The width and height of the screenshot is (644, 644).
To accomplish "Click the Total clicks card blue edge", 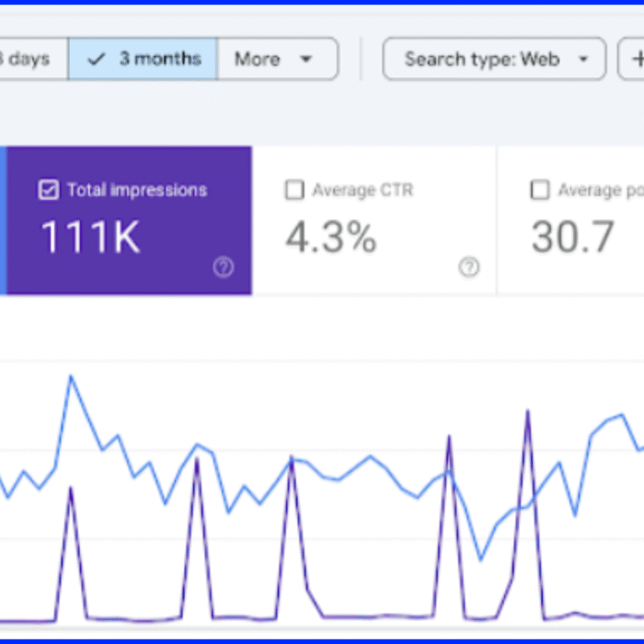I will click(x=3, y=221).
